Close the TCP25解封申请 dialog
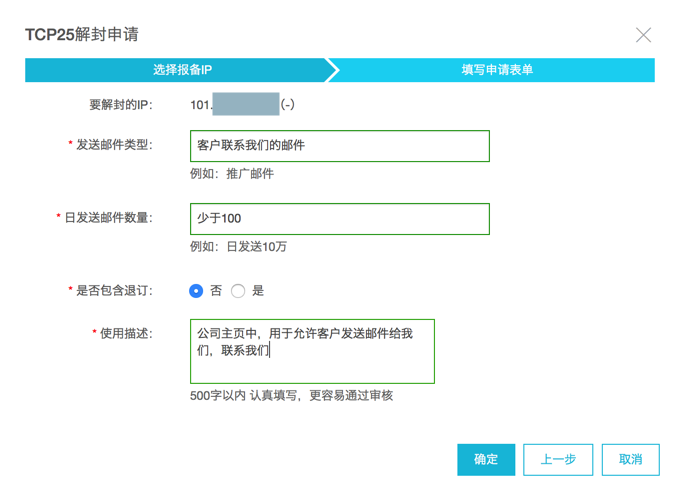The width and height of the screenshot is (679, 495). [x=643, y=35]
